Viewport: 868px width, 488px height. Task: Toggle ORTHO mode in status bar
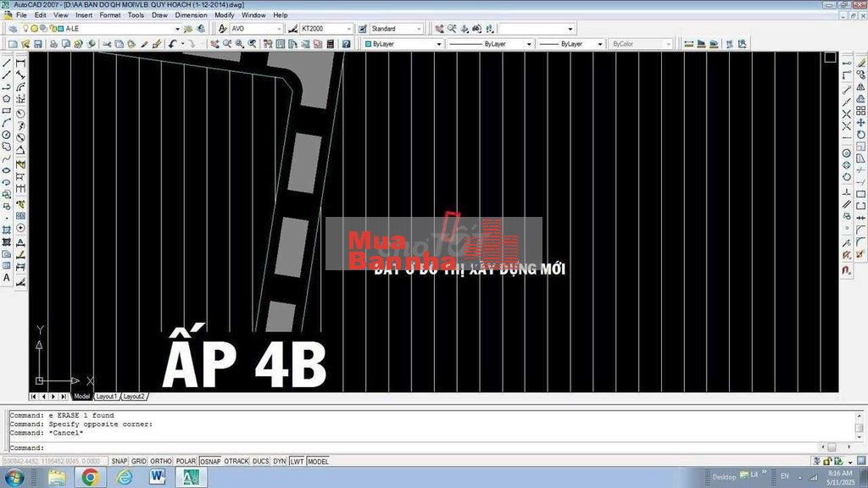tap(160, 461)
